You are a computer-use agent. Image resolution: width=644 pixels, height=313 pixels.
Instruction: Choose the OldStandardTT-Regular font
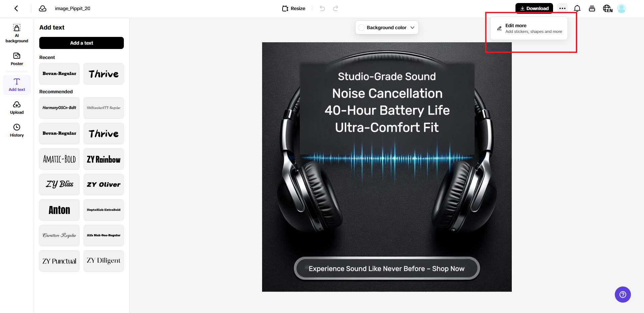point(104,108)
